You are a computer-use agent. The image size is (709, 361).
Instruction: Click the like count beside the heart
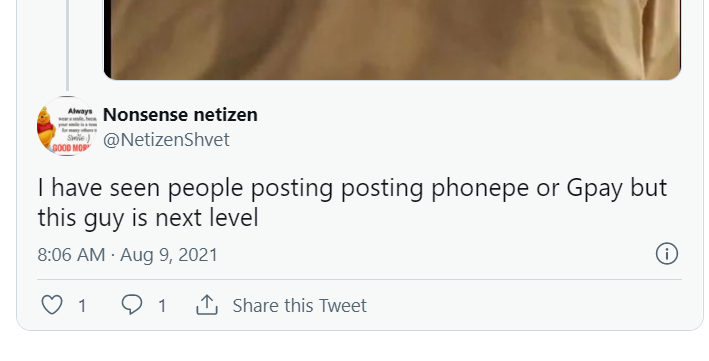(x=82, y=306)
